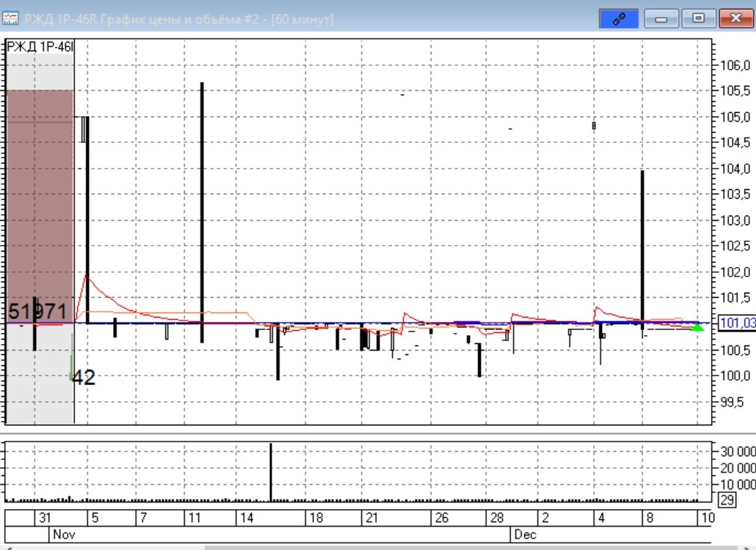The width and height of the screenshot is (756, 550).
Task: Close the chart window
Action: (x=735, y=19)
